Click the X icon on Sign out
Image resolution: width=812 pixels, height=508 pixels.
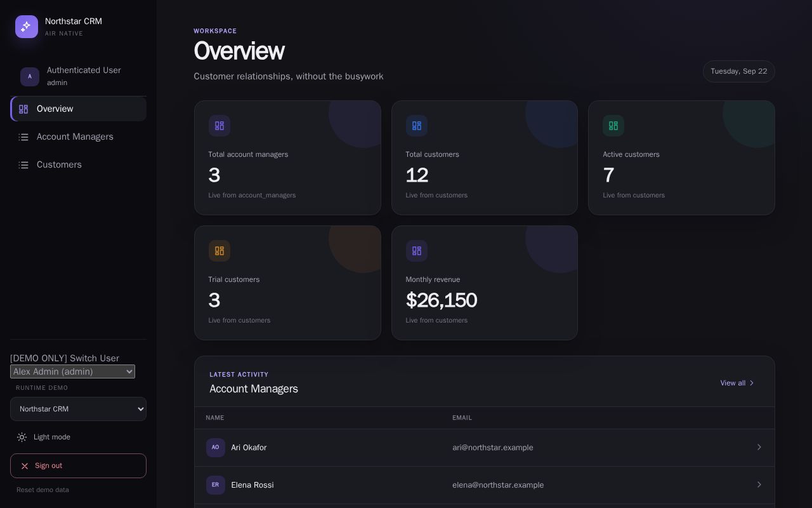tap(25, 466)
